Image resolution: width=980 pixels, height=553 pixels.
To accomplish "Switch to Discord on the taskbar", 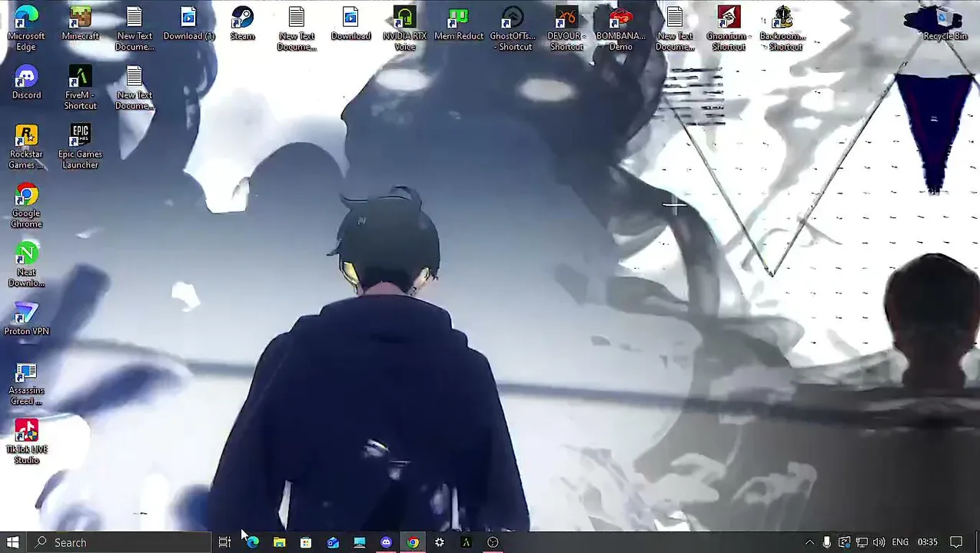I will (x=386, y=542).
